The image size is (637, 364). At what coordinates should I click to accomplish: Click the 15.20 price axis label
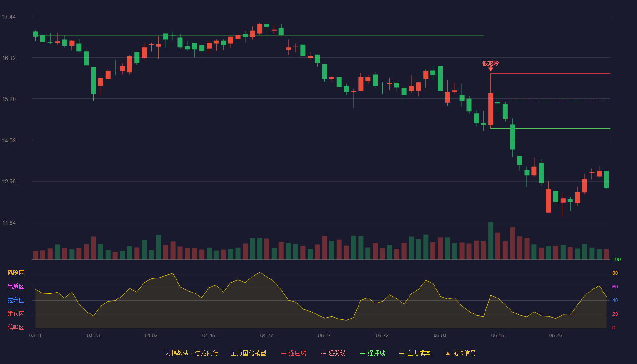pos(9,99)
